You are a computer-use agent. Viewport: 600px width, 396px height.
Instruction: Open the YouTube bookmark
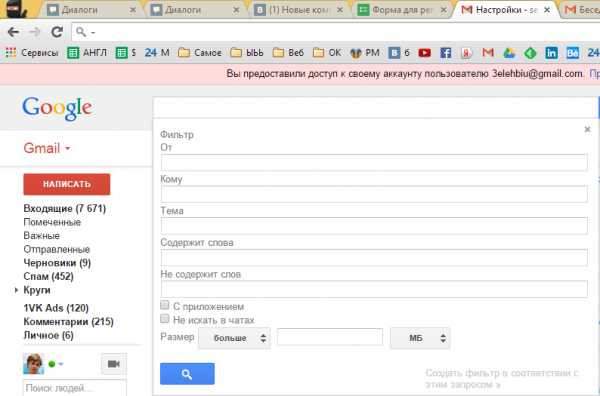[x=424, y=53]
